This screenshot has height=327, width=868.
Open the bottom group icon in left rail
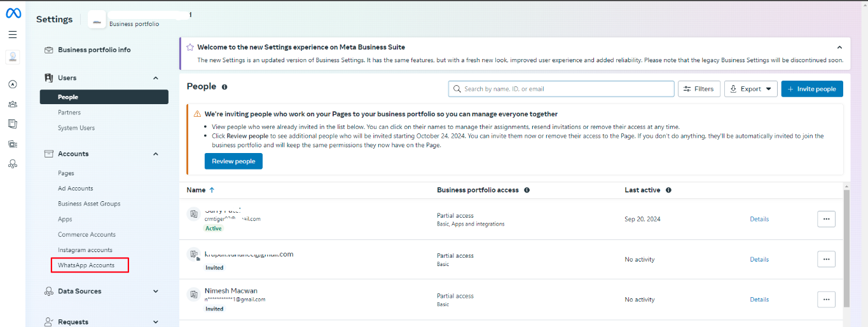(x=13, y=164)
